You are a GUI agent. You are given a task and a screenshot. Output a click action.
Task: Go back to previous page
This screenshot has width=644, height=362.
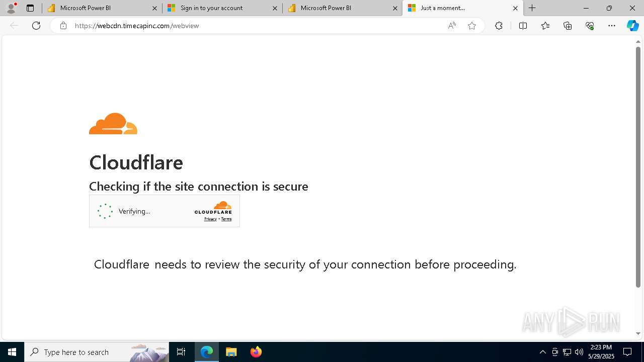[x=14, y=26]
